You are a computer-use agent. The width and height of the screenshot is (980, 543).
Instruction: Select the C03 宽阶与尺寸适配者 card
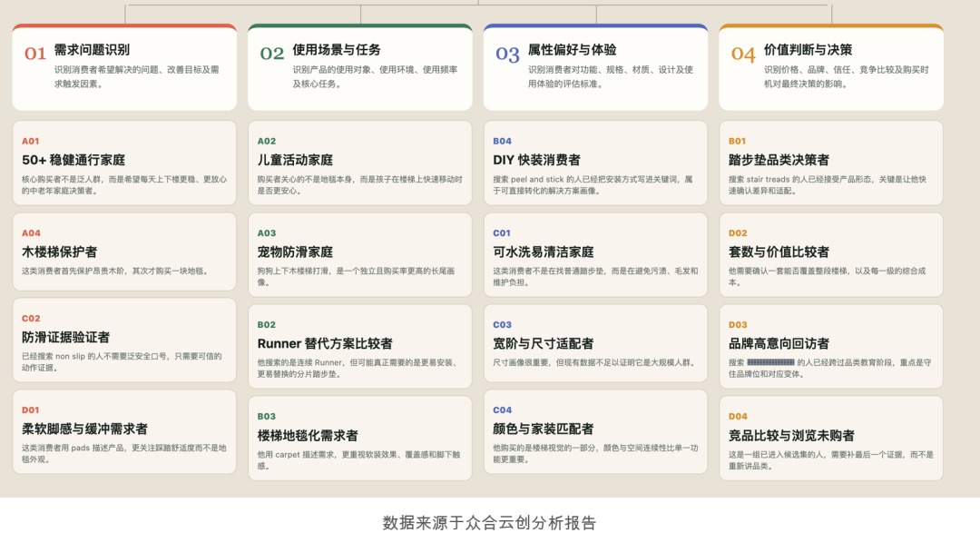click(x=595, y=343)
